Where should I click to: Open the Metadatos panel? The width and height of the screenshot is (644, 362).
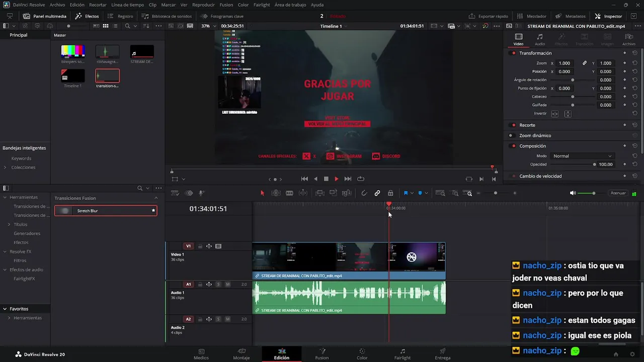(x=571, y=16)
